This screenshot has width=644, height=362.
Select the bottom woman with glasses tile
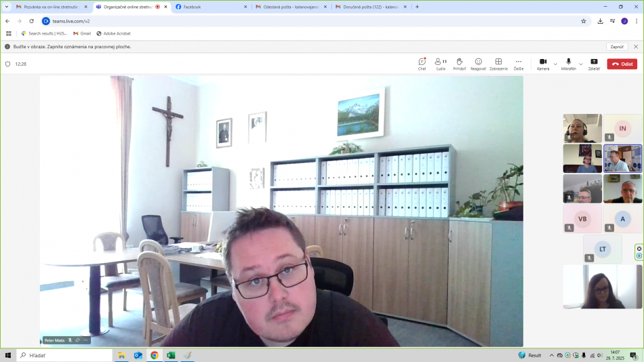[x=603, y=287]
